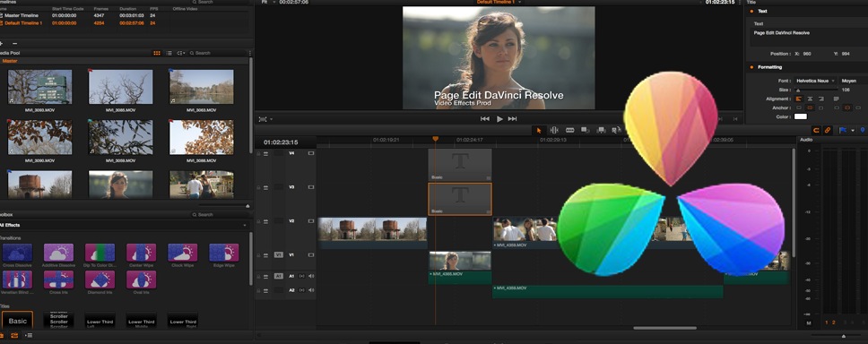
Task: Switch Media Pool to thumbnail view
Action: coord(157,53)
